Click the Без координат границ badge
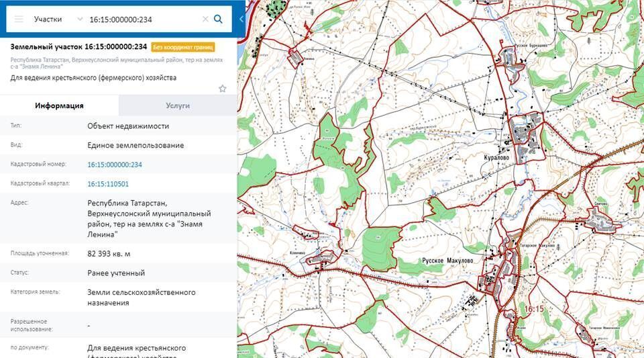Image resolution: width=644 pixels, height=358 pixels. coord(182,47)
